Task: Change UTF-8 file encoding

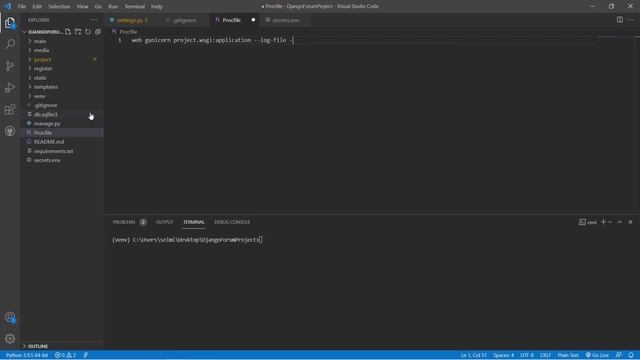Action: 527,355
